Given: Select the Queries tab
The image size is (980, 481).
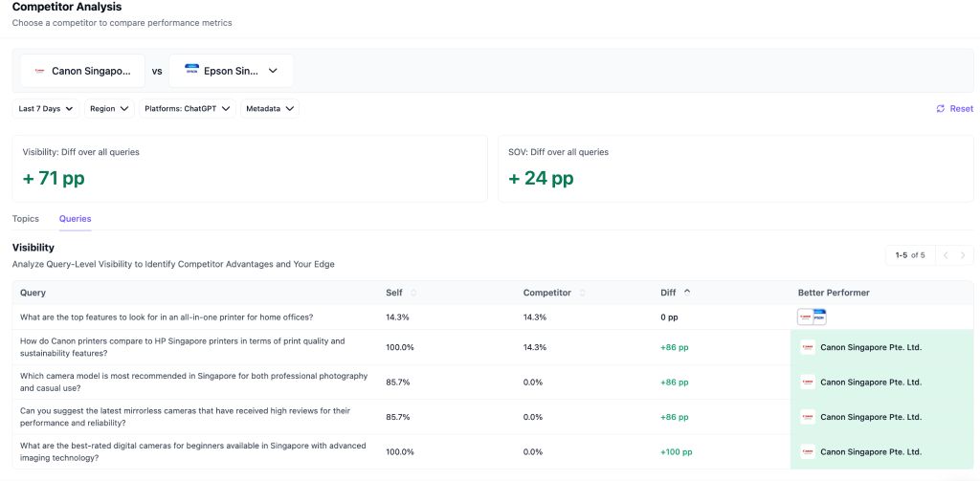Looking at the screenshot, I should [x=75, y=219].
